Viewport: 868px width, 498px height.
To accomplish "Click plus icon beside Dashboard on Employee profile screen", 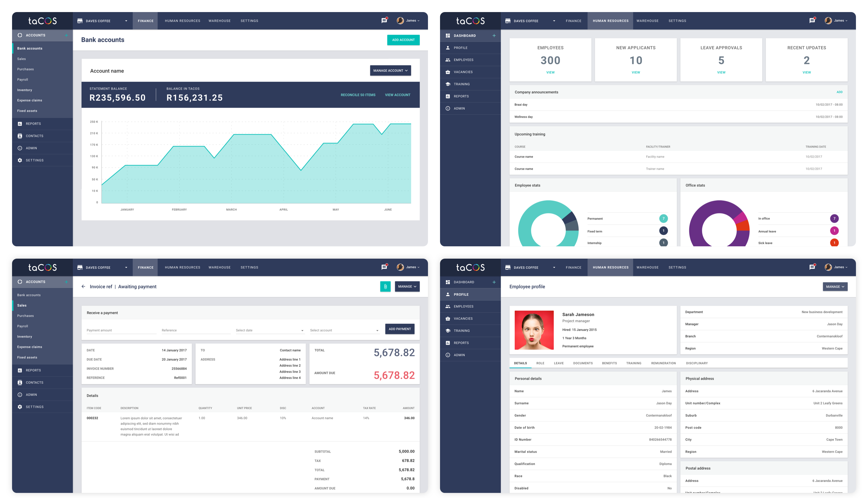I will coord(494,282).
